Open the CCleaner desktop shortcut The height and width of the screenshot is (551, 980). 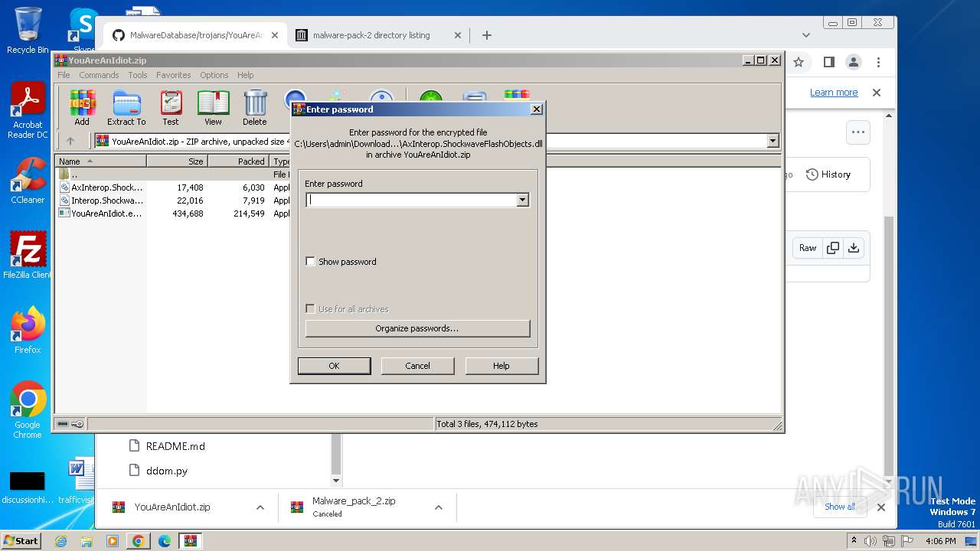[x=28, y=181]
